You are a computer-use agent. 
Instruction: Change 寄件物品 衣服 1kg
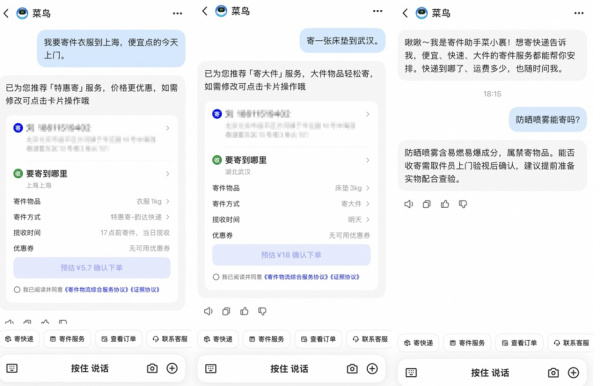[x=92, y=201]
